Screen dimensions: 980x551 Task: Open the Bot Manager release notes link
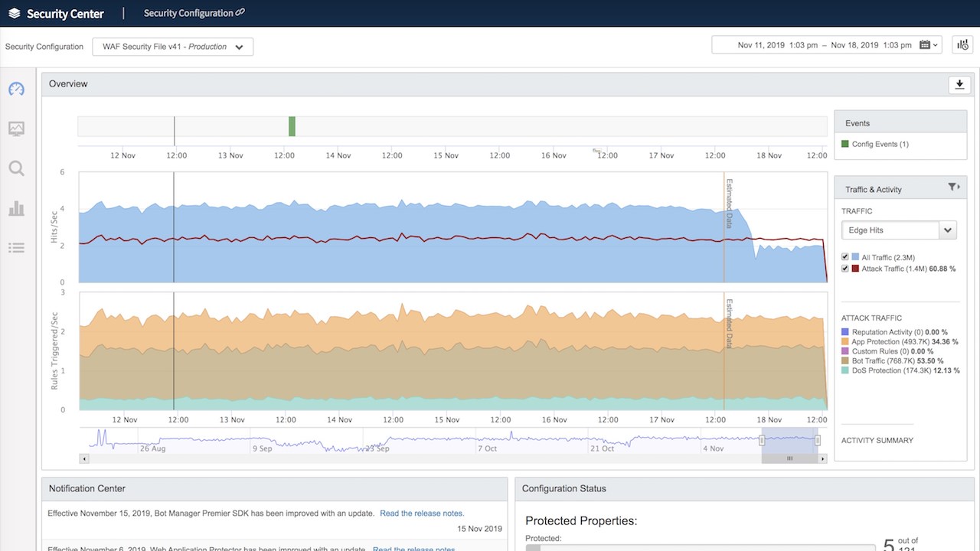pos(422,514)
